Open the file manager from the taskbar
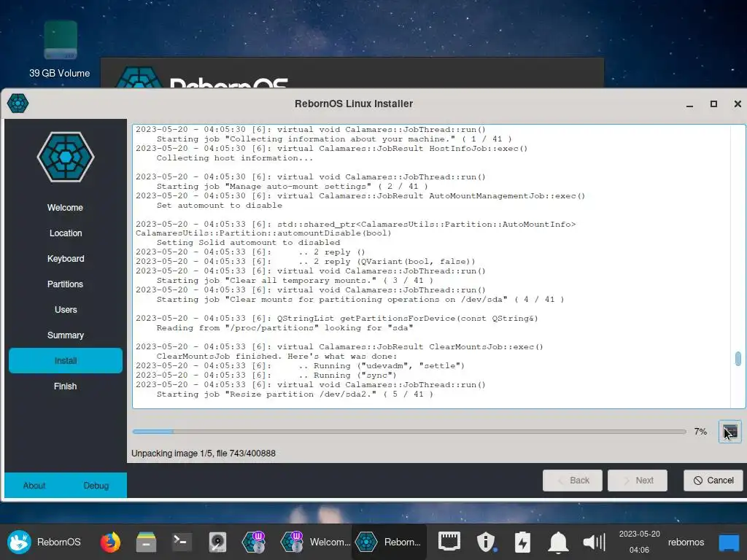The image size is (747, 560). coord(146,542)
